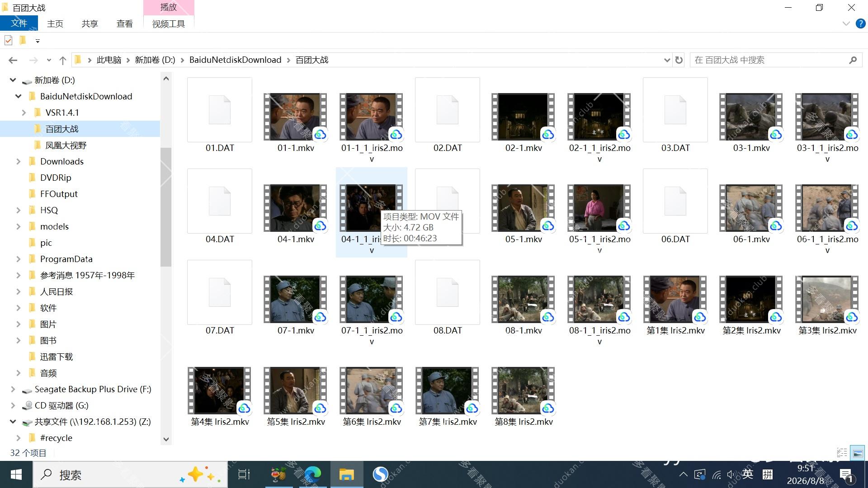
Task: Open the recent locations dropdown arrow
Action: tap(49, 60)
